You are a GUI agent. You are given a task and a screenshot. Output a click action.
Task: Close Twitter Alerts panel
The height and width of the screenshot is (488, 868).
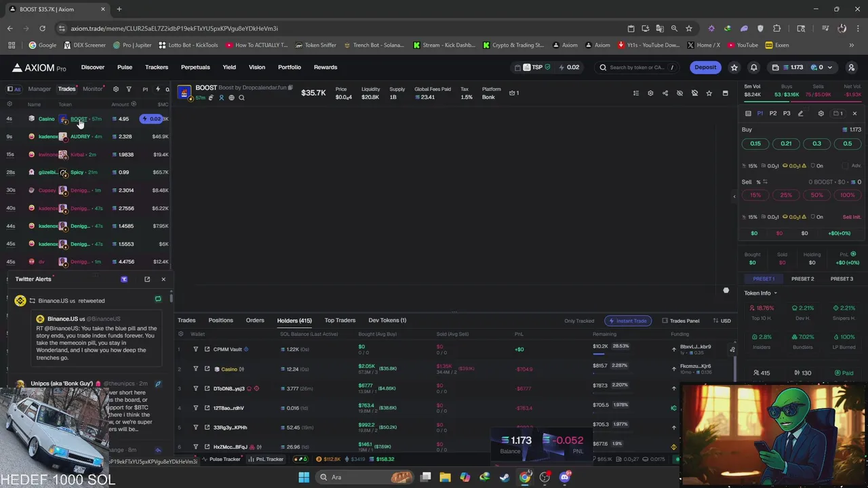(163, 279)
